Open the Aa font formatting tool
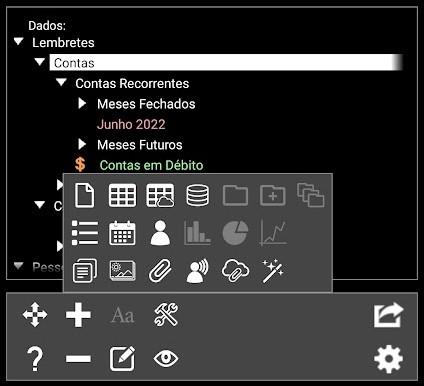Image resolution: width=424 pixels, height=386 pixels. pyautogui.click(x=123, y=315)
